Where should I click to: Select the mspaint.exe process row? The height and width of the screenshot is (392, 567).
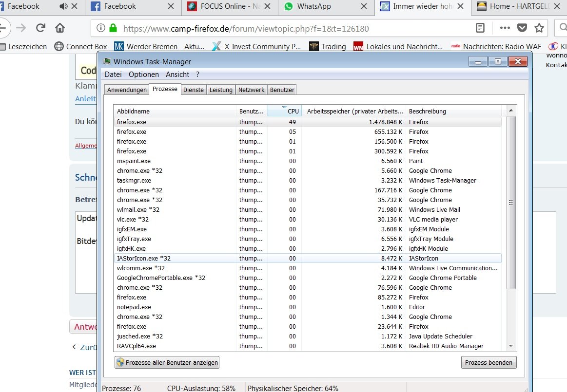pos(134,161)
